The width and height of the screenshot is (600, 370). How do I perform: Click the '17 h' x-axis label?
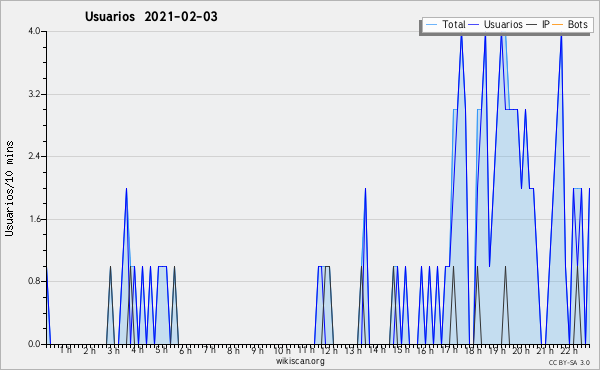pyautogui.click(x=449, y=350)
